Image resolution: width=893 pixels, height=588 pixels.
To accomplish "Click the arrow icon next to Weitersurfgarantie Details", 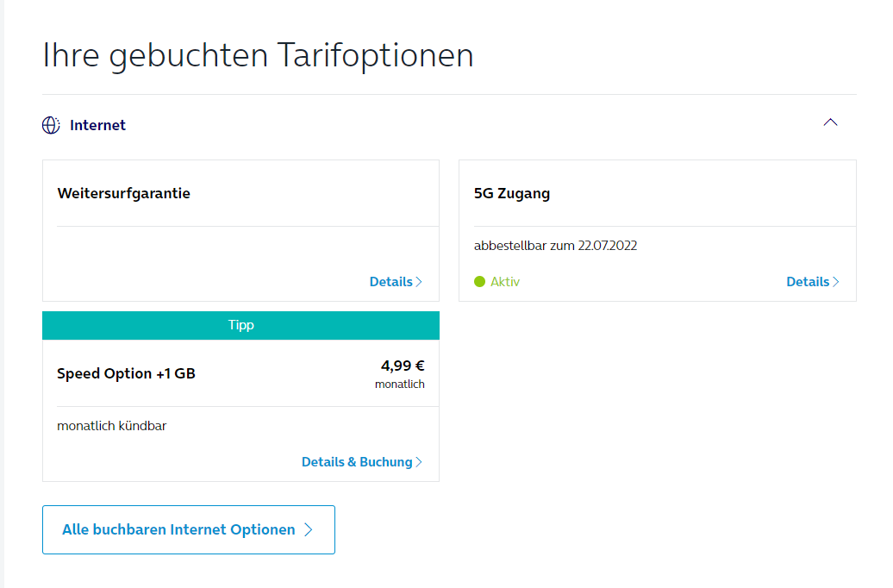I will (419, 281).
